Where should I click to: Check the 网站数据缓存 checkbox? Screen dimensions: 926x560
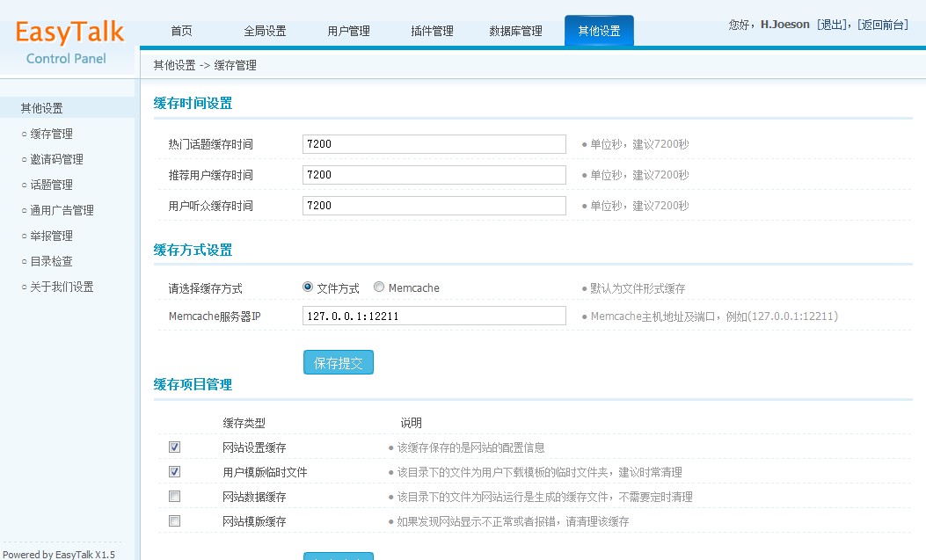point(174,497)
